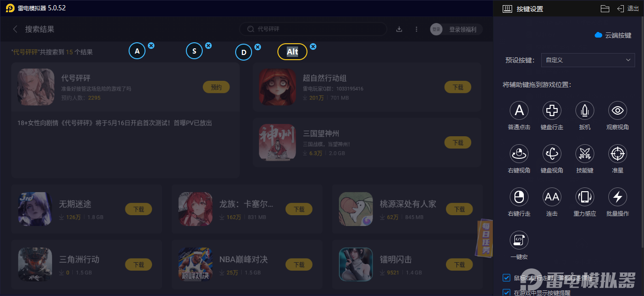
Task: Click 退出 to exit key settings
Action: [x=628, y=8]
